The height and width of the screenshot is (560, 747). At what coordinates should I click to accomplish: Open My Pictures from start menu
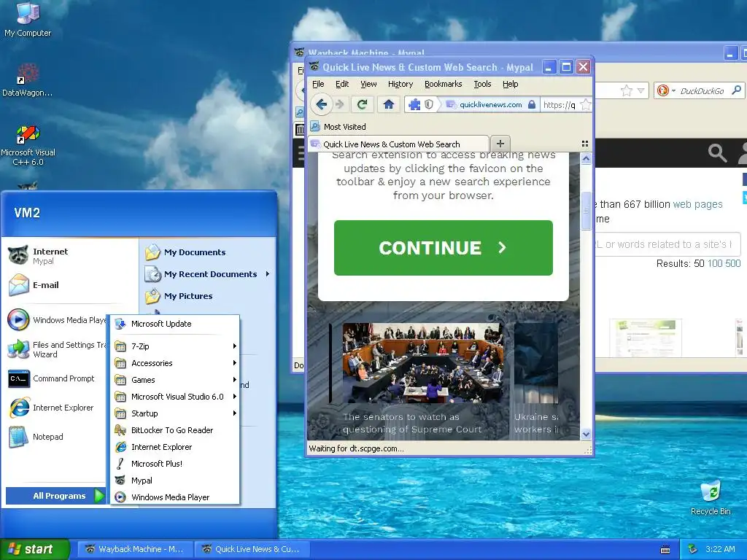coord(208,296)
